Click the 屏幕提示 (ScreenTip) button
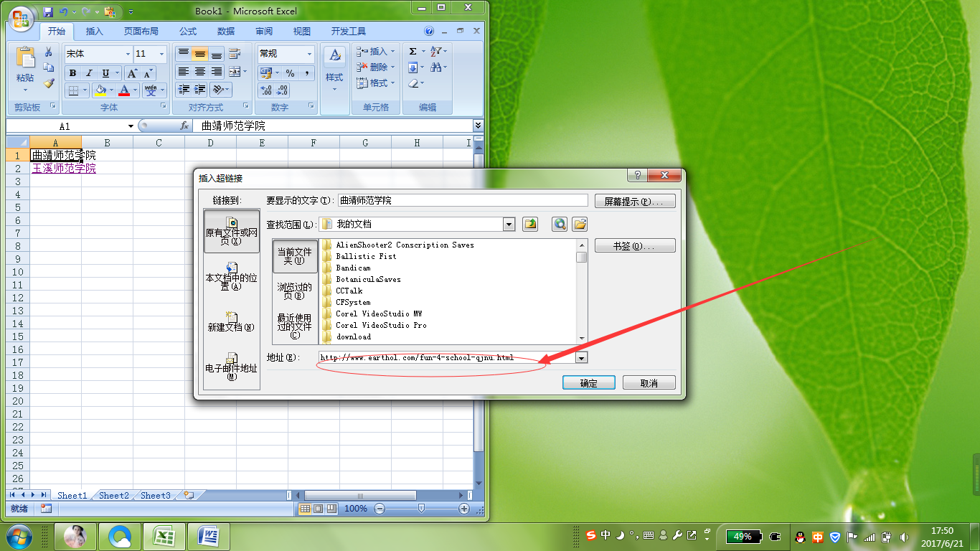Screen dimensions: 980x551 click(635, 201)
